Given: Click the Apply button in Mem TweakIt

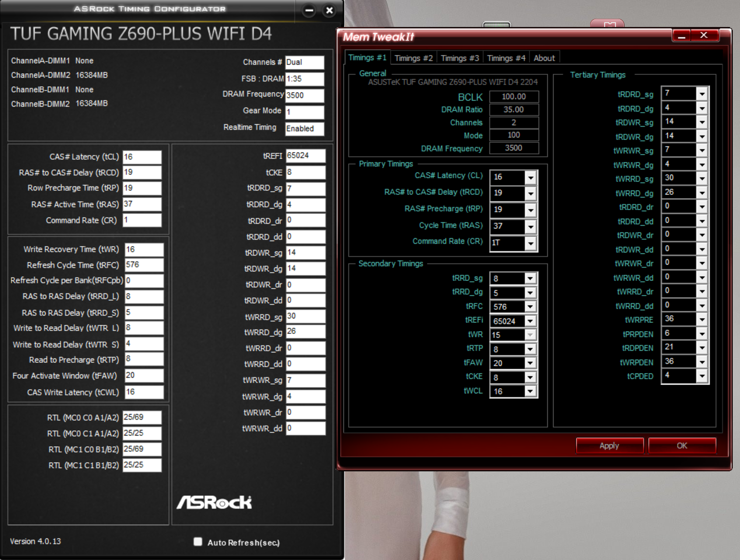Looking at the screenshot, I should (x=609, y=446).
